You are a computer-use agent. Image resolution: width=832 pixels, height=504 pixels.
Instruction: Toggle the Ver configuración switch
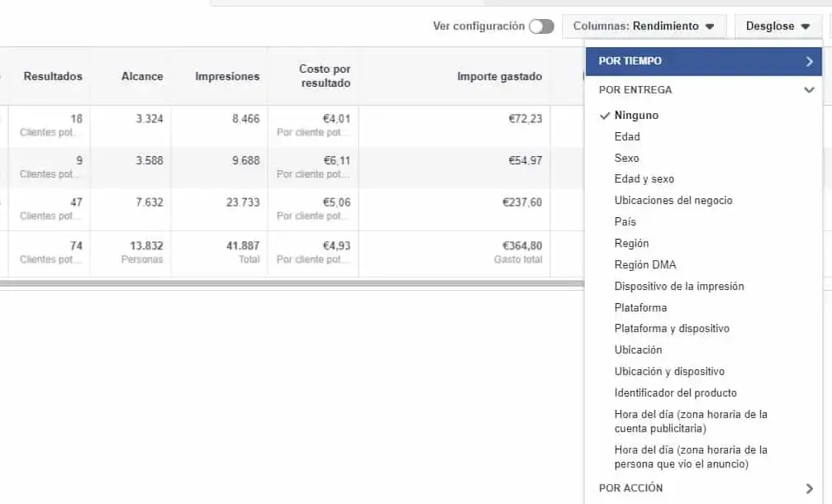[x=541, y=26]
